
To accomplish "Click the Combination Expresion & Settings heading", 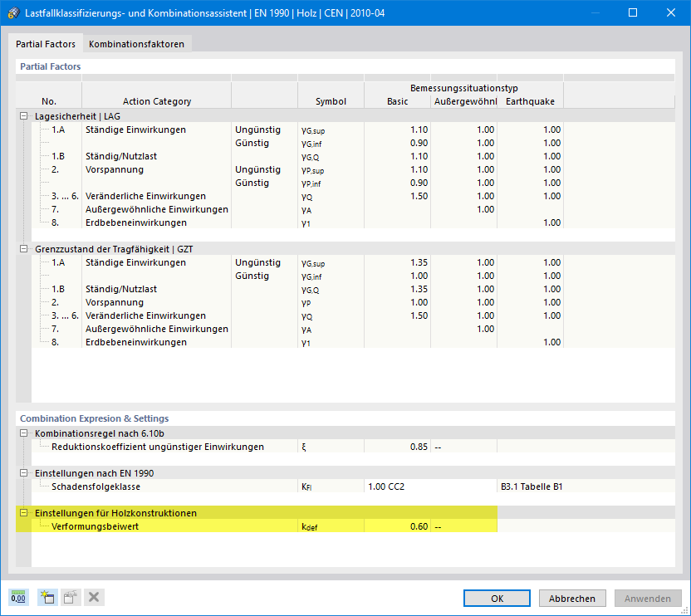I will [x=95, y=418].
